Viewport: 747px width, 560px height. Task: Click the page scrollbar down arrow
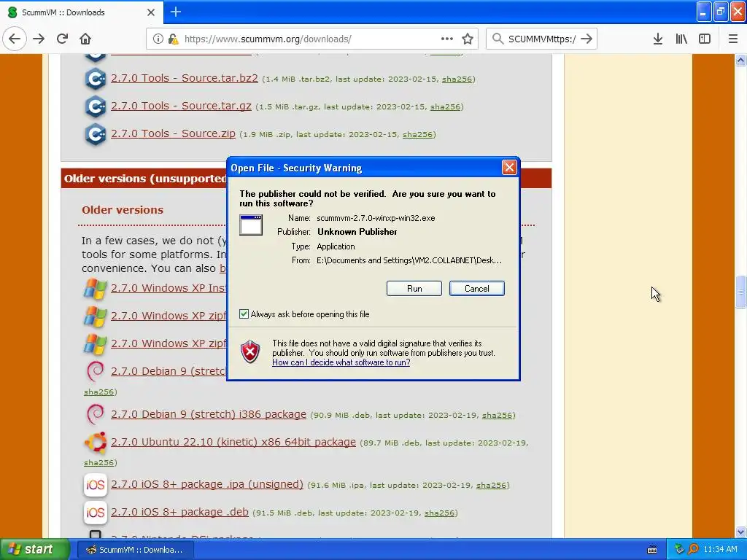pos(741,532)
